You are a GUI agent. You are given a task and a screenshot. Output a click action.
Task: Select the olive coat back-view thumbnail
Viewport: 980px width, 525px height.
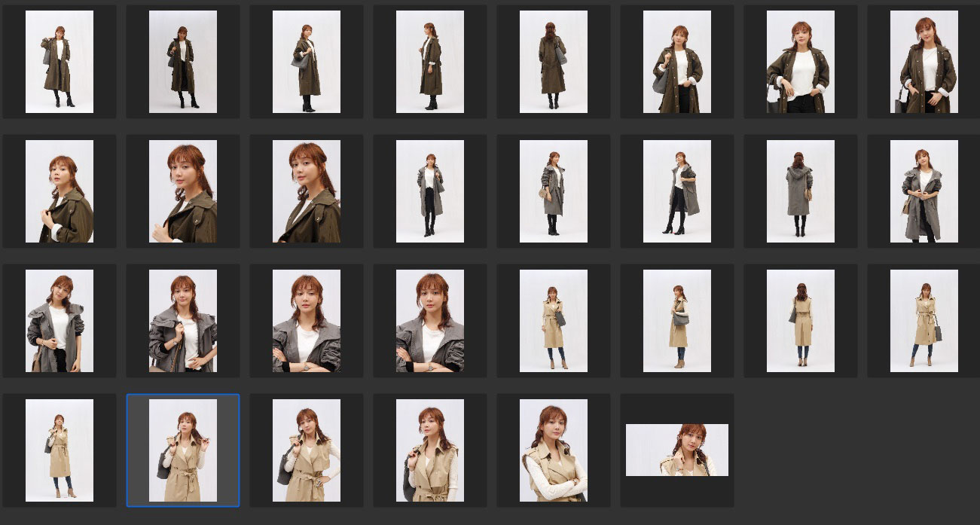[553, 62]
